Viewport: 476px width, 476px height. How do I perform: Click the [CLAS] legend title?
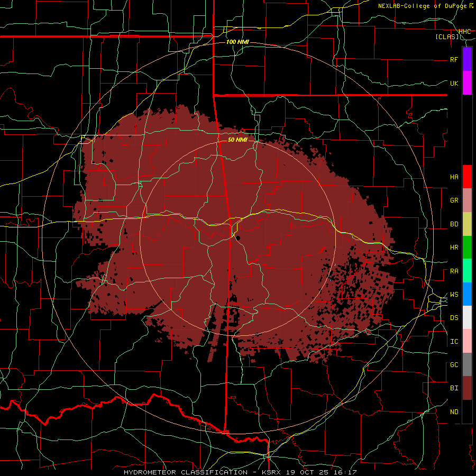tap(447, 37)
